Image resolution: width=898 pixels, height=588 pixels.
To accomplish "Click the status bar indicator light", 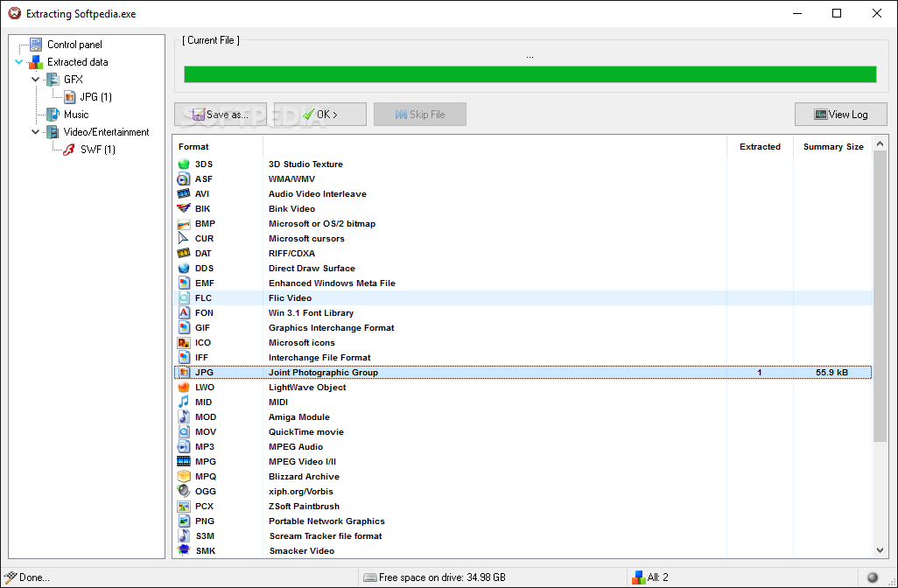I will point(873,577).
